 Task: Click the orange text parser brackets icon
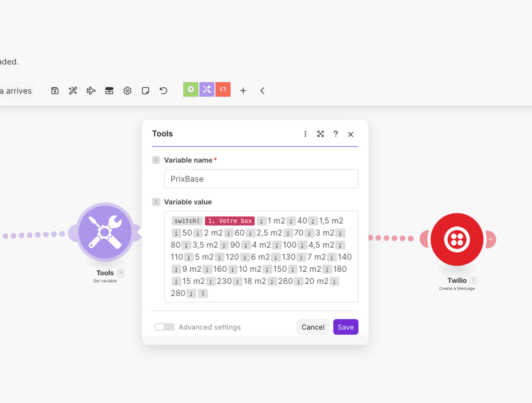coord(223,89)
